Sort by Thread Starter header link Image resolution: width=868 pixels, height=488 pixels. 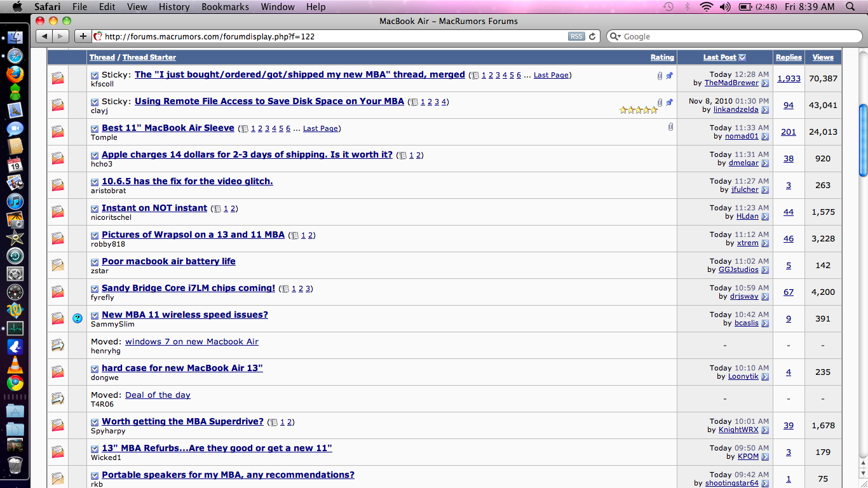tap(149, 57)
